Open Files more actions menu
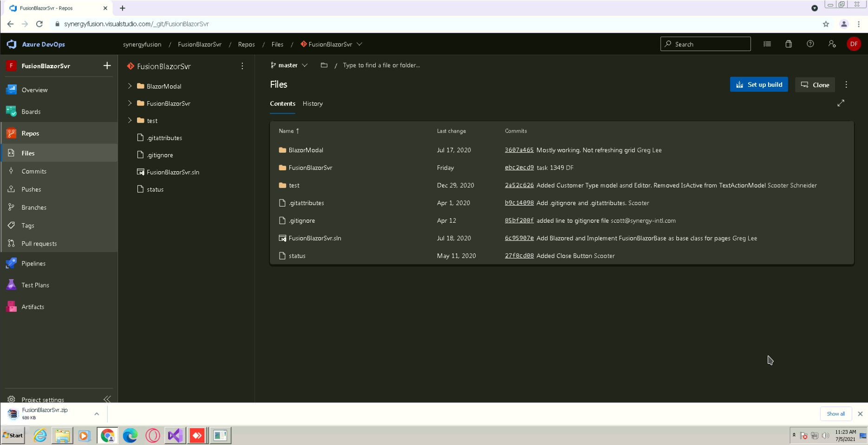Viewport: 868px width, 445px height. pyautogui.click(x=846, y=84)
